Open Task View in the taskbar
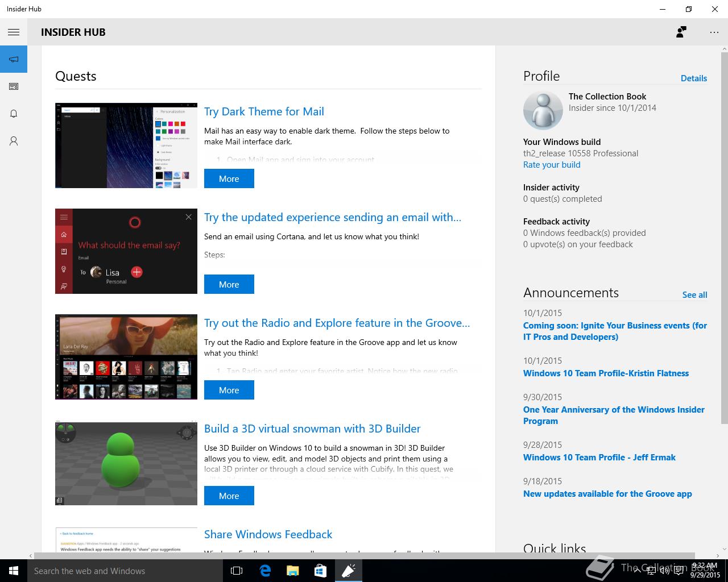728x582 pixels. click(237, 571)
